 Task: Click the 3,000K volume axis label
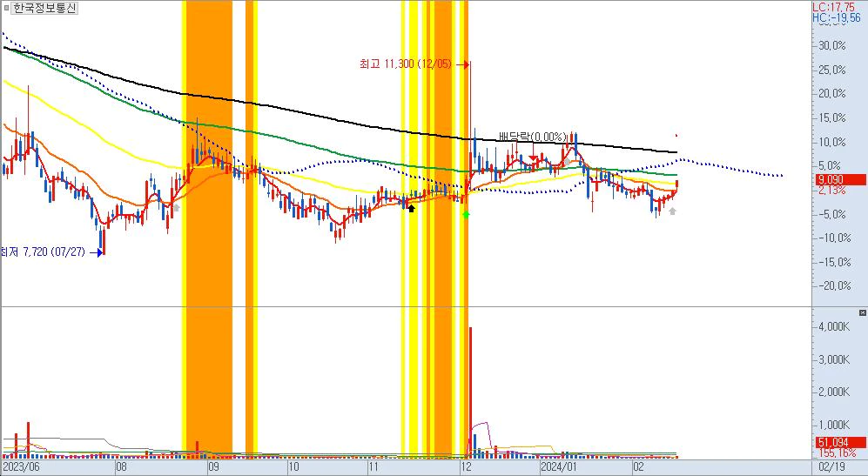tap(834, 359)
